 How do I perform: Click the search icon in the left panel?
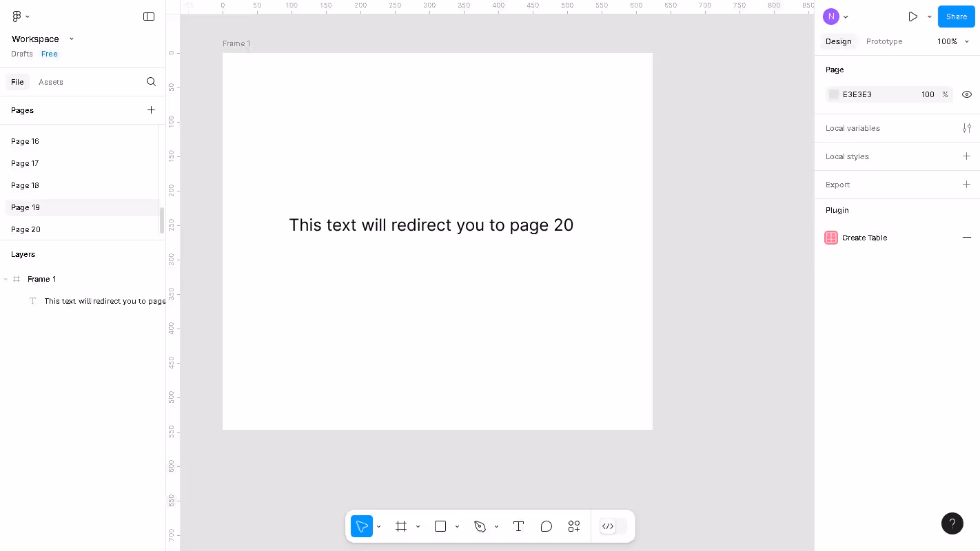pos(152,82)
